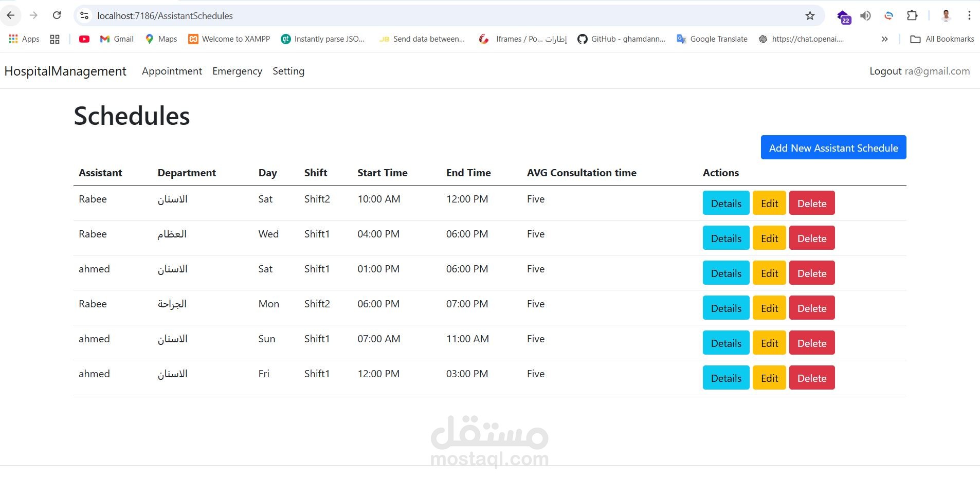Open Chrome three-dot menu
The image size is (980, 479).
pyautogui.click(x=969, y=15)
